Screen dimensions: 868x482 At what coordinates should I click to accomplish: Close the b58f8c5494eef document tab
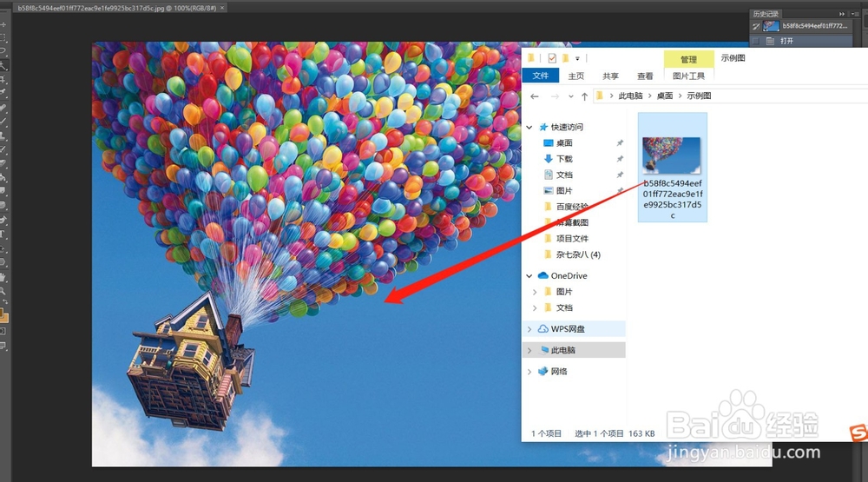click(222, 9)
